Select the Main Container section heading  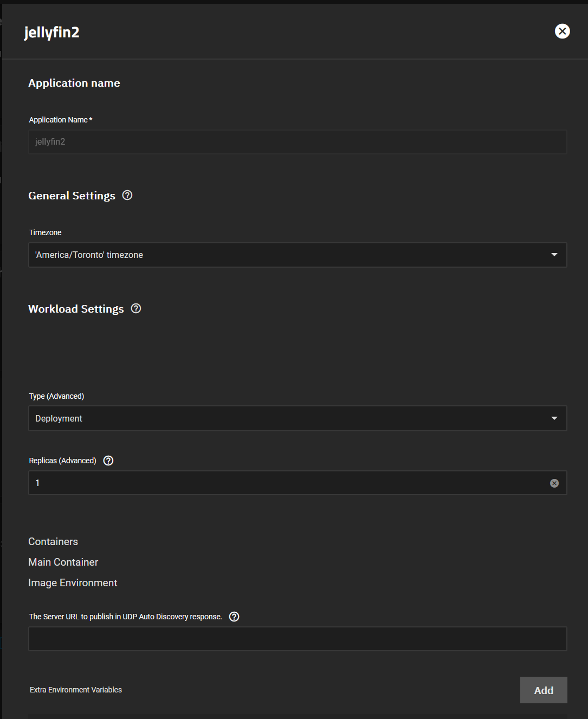click(x=63, y=562)
